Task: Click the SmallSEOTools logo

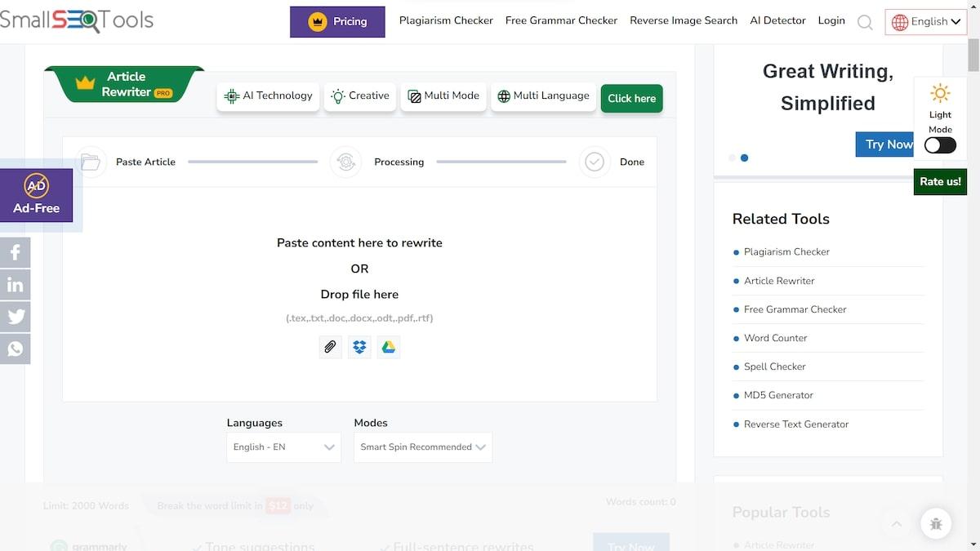Action: (77, 20)
